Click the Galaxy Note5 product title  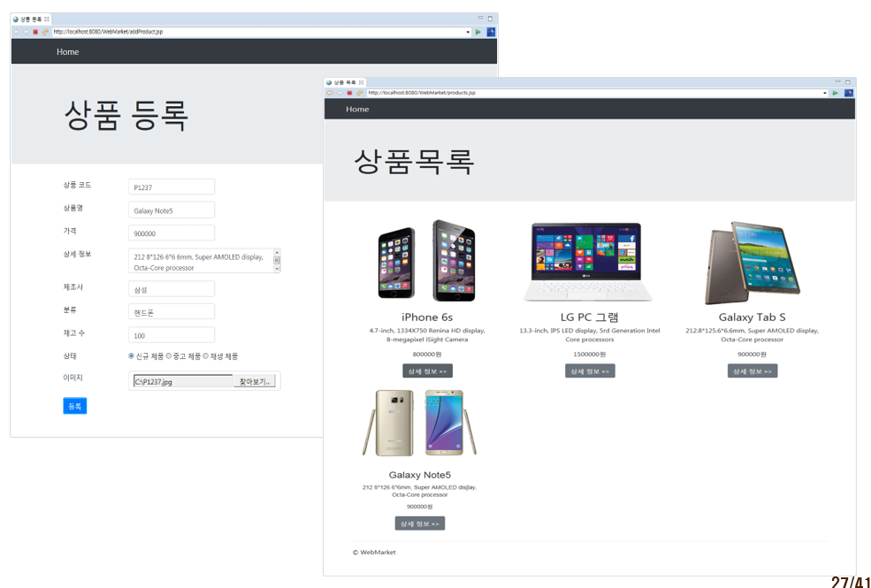(420, 475)
